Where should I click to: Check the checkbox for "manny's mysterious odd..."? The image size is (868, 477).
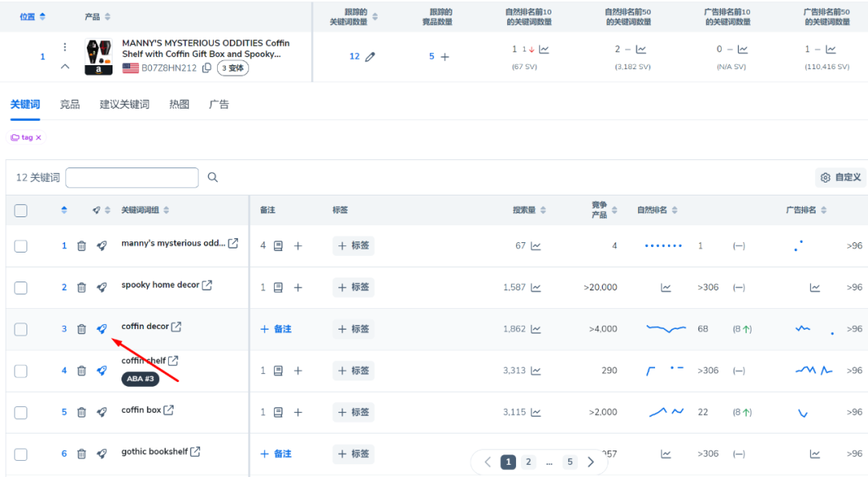[21, 245]
